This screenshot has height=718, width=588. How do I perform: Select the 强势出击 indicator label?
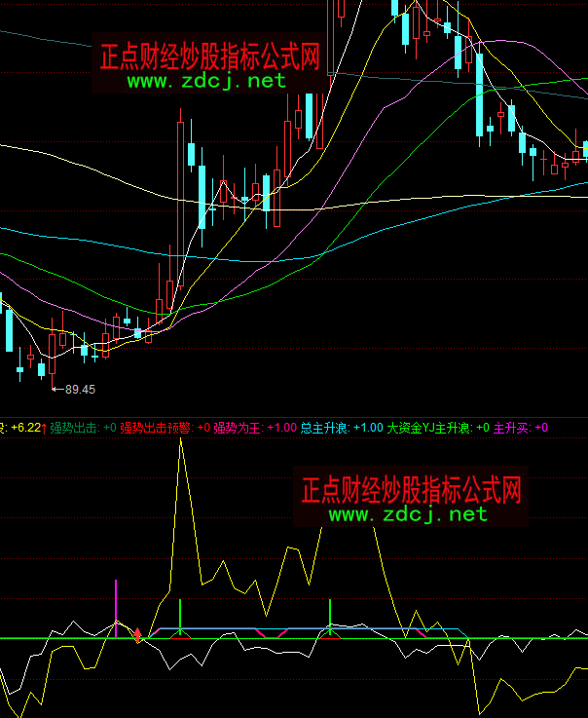72,428
